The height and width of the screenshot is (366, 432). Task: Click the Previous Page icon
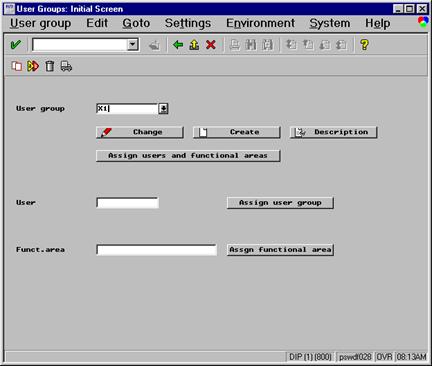tap(308, 45)
